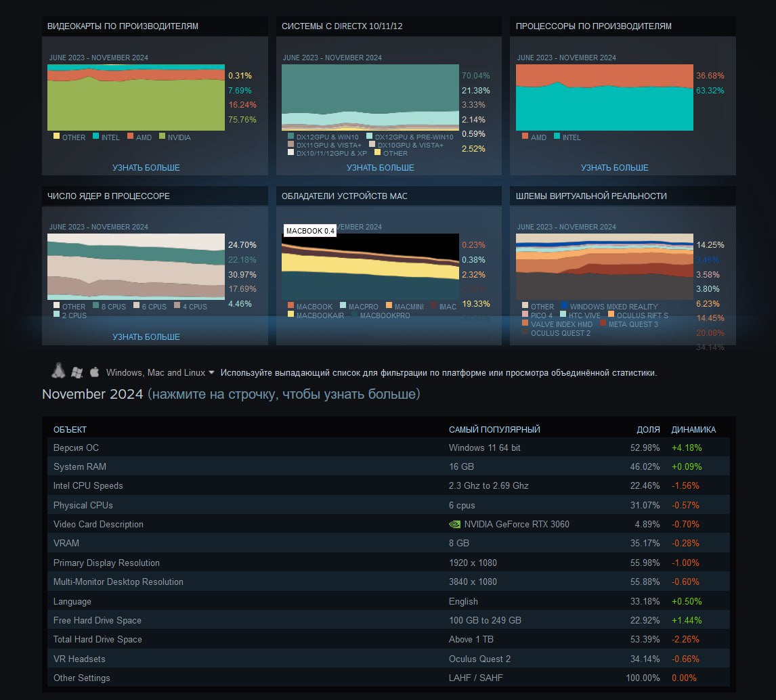This screenshot has width=776, height=700.
Task: Click the +4.18% change value
Action: [x=687, y=447]
